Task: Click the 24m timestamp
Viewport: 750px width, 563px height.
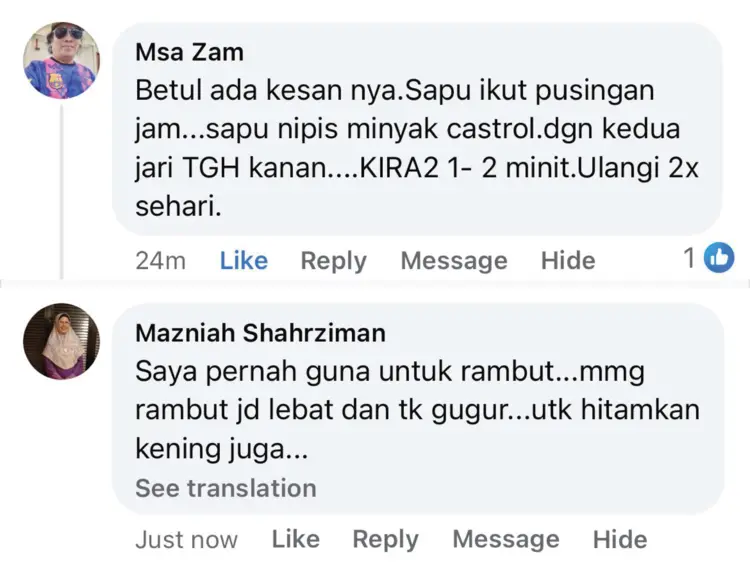Action: point(160,261)
